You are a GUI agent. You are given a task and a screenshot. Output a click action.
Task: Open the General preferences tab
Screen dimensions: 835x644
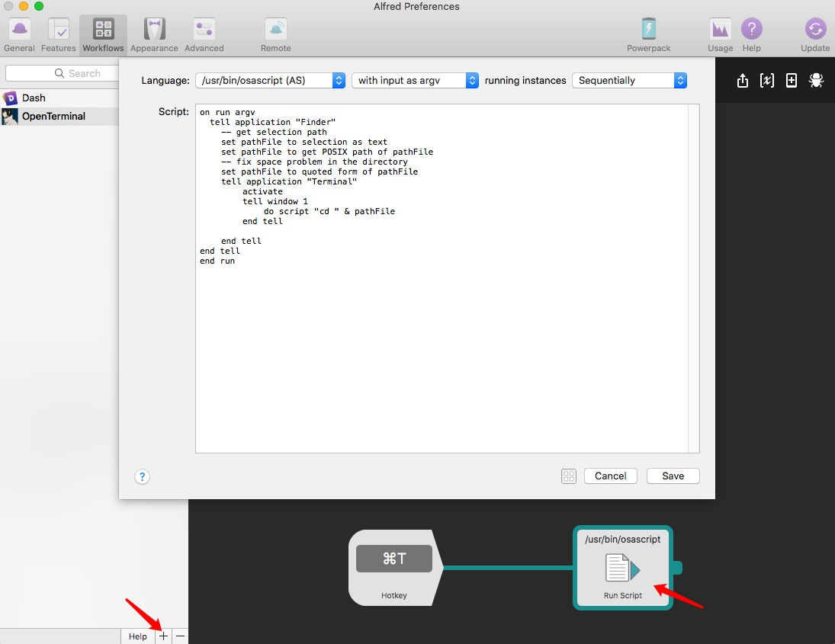(x=19, y=35)
